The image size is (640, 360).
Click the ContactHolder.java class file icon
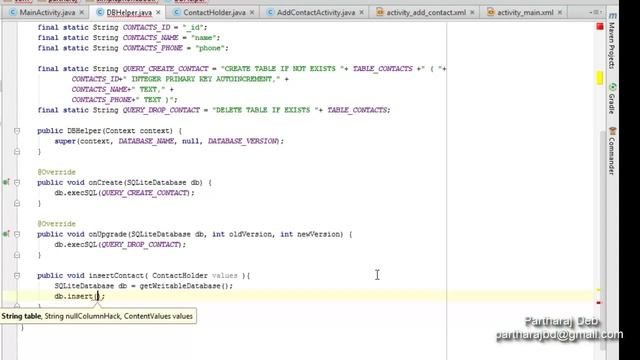[x=176, y=12]
